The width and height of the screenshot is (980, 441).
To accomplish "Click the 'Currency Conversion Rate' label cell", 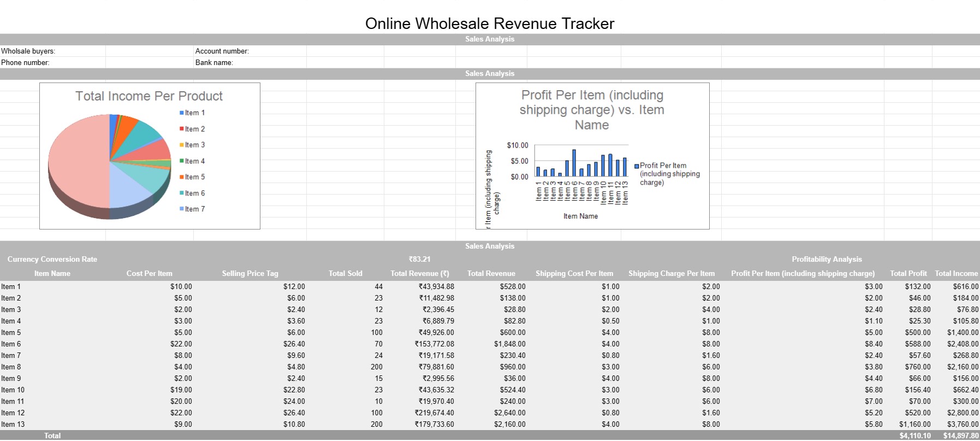I will pos(52,260).
